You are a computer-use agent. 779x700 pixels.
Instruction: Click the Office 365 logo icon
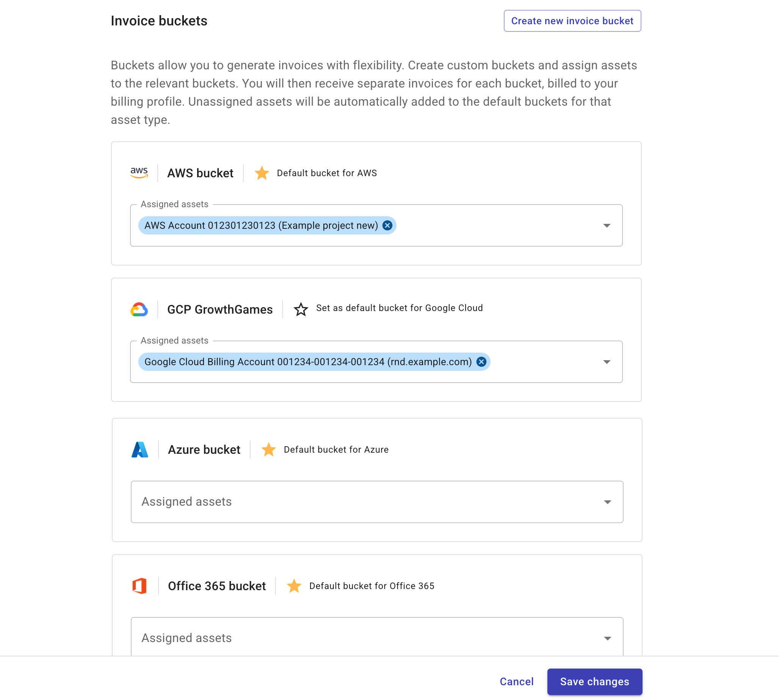139,585
